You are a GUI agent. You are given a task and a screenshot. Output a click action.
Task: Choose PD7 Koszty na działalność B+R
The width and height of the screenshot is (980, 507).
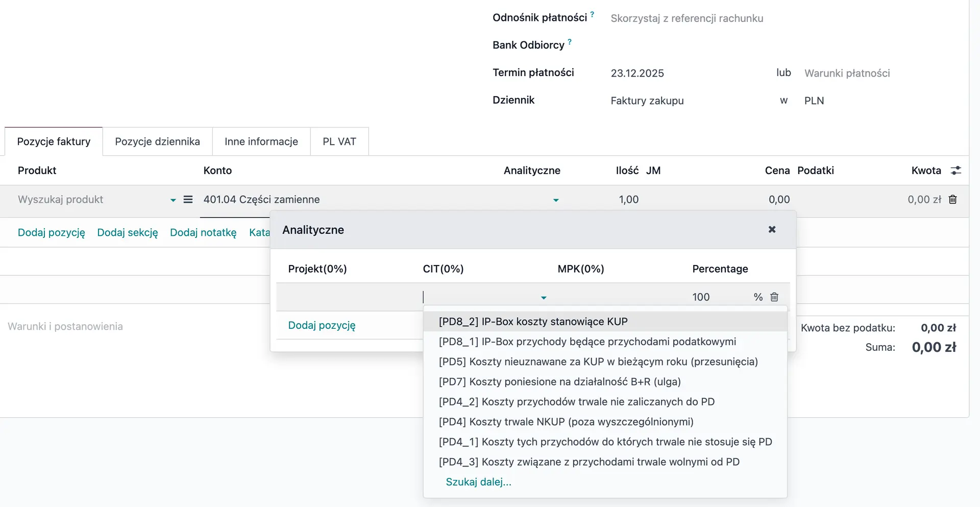pos(559,382)
